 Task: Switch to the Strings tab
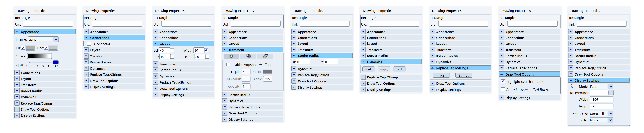(x=464, y=75)
